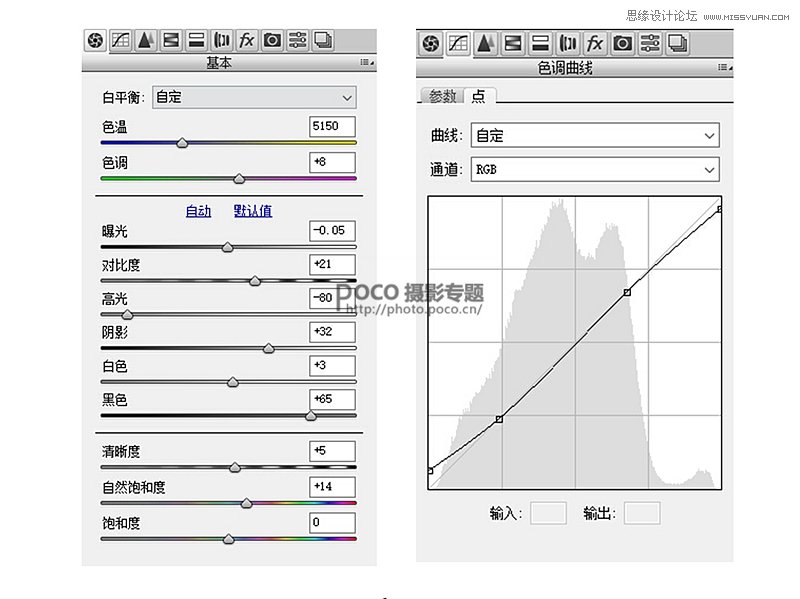Click the 曝光 exposure slider handle

click(x=228, y=247)
